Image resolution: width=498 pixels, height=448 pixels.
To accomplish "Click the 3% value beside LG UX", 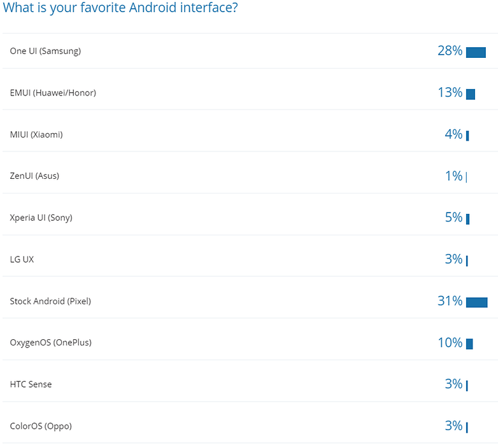I will (x=453, y=259).
